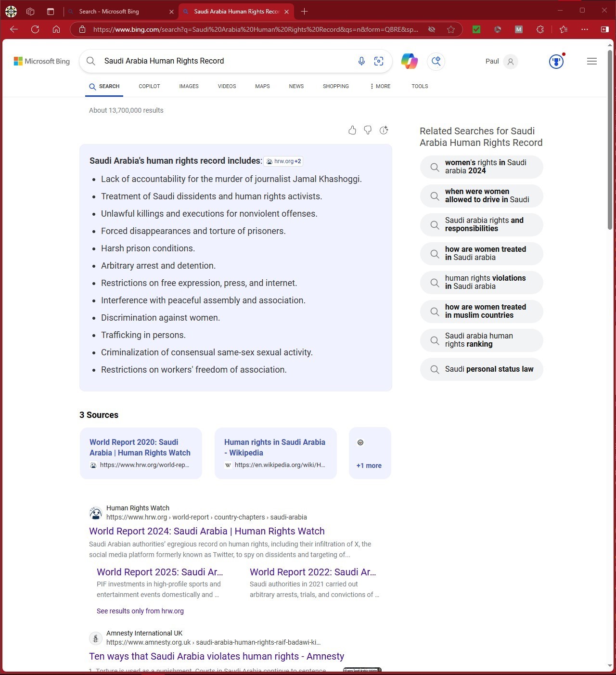Viewport: 616px width, 675px height.
Task: Go to browser home page icon
Action: (x=56, y=29)
